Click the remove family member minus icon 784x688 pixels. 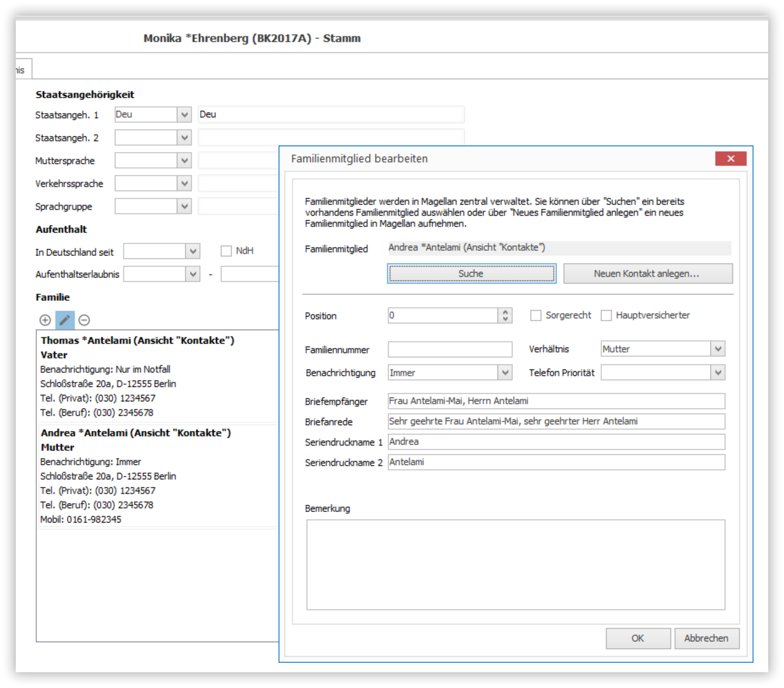tap(84, 320)
